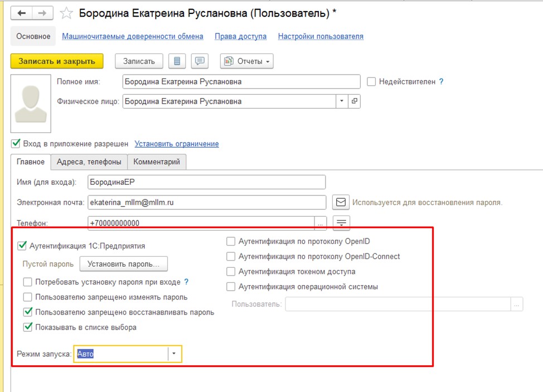Click Установить ограничение link
This screenshot has height=392, width=543.
click(177, 144)
